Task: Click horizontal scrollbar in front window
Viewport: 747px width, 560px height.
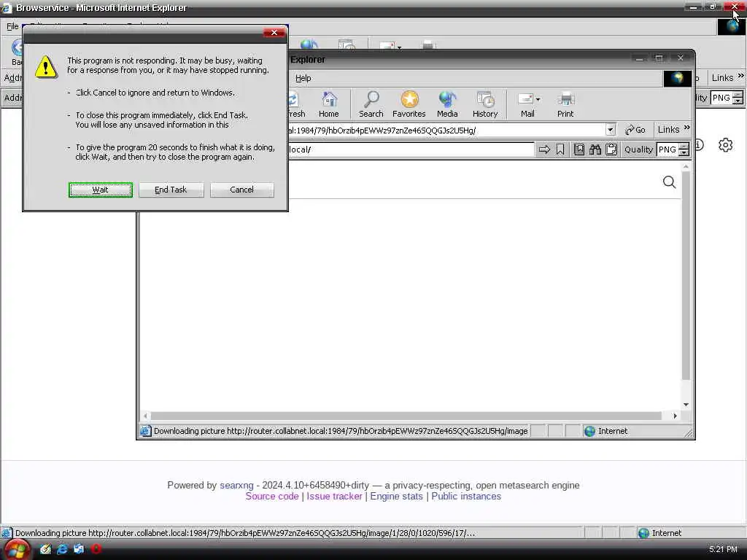Action: (x=406, y=416)
